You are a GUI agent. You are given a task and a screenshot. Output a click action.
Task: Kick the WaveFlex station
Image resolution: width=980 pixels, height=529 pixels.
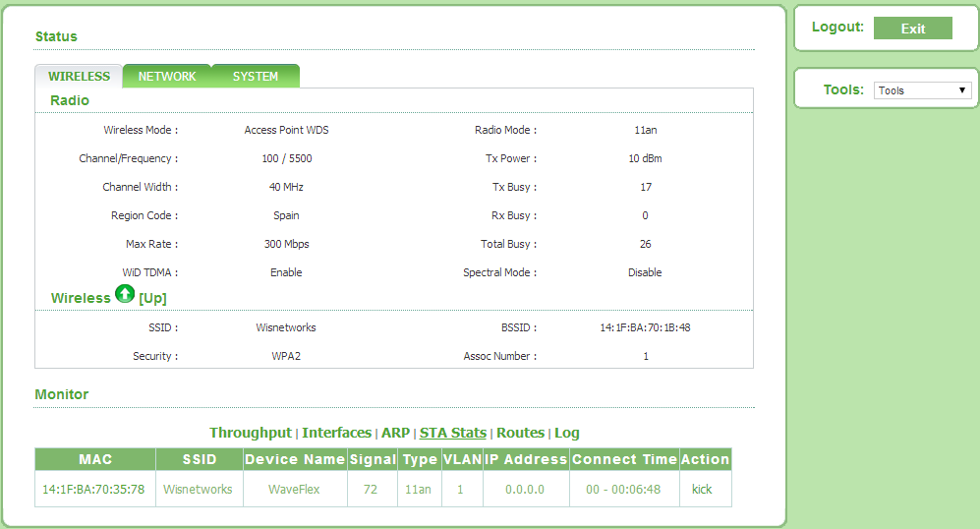coord(701,489)
